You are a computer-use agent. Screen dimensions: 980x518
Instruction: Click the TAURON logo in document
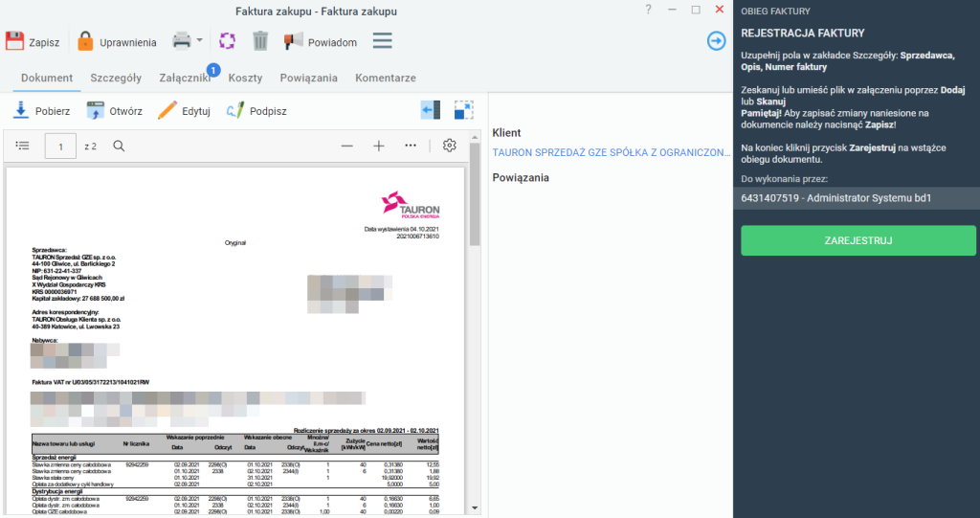(411, 205)
